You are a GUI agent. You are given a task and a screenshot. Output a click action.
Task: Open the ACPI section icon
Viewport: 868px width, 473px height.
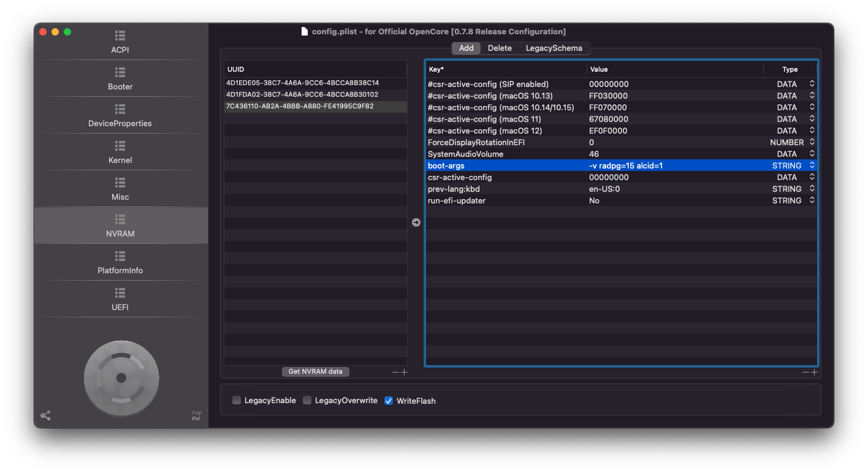coord(120,36)
